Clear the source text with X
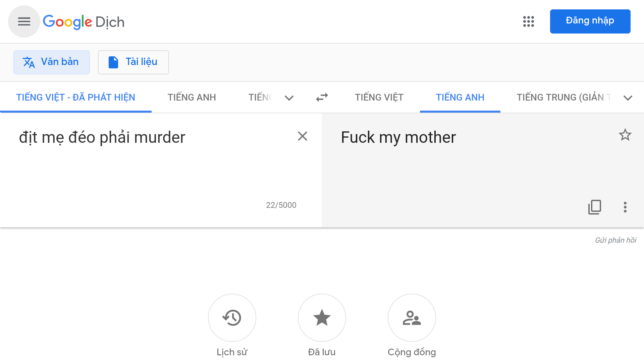The width and height of the screenshot is (644, 362). (x=303, y=136)
